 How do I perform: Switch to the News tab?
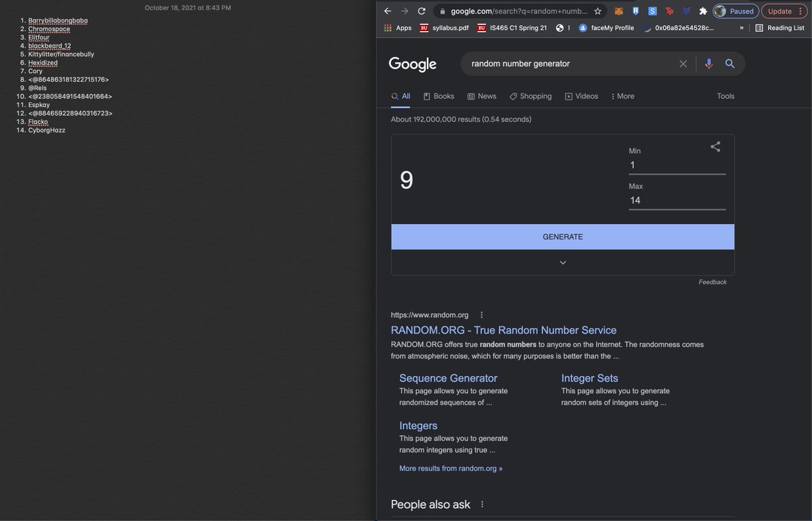(482, 96)
